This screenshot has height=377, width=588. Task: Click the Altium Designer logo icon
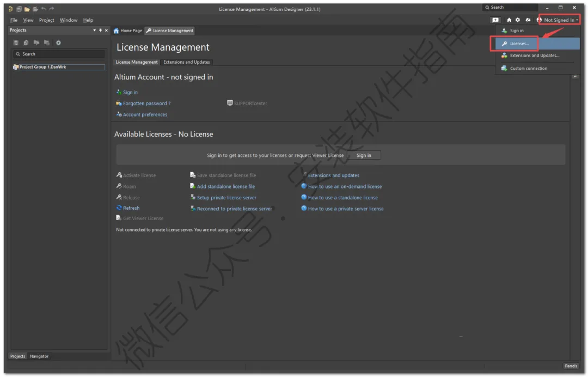coord(10,9)
